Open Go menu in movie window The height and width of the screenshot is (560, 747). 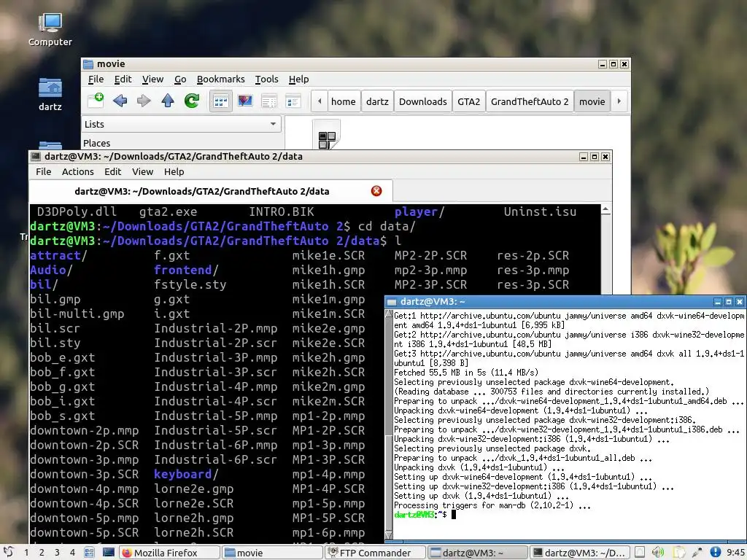tap(180, 79)
